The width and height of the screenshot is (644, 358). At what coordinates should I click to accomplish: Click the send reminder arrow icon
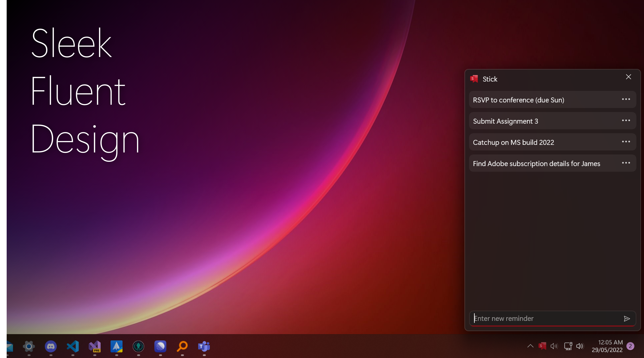(x=626, y=319)
